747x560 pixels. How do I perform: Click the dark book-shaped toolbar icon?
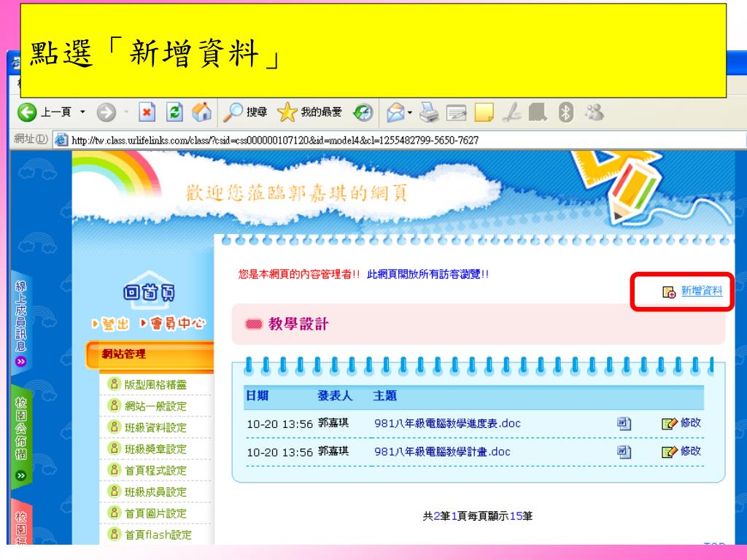pos(538,112)
